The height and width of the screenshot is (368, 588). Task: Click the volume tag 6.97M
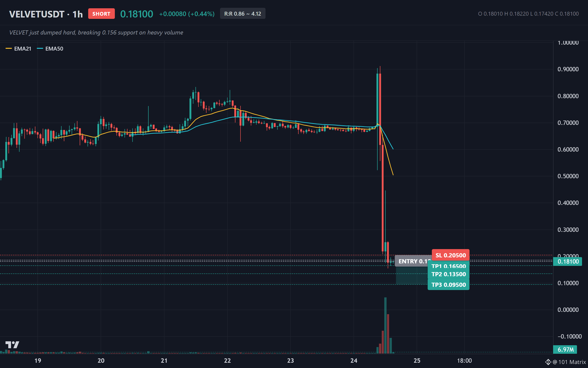point(565,350)
